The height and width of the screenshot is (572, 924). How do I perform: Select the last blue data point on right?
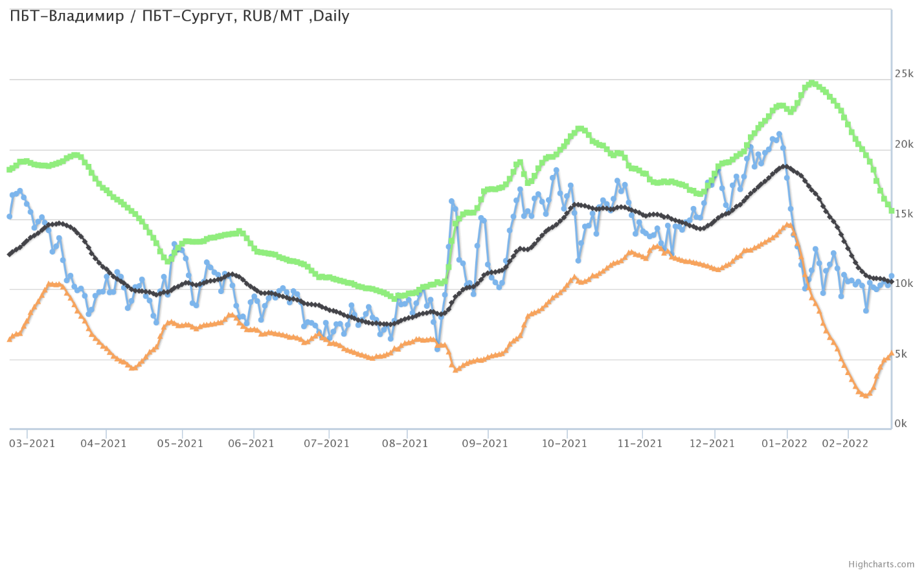click(x=892, y=276)
